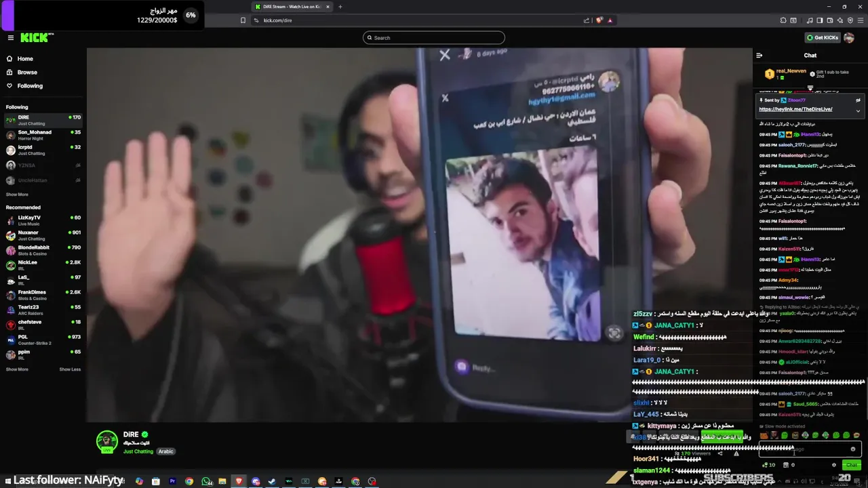The image size is (868, 488).
Task: Click Show Less under Recommended
Action: point(70,369)
